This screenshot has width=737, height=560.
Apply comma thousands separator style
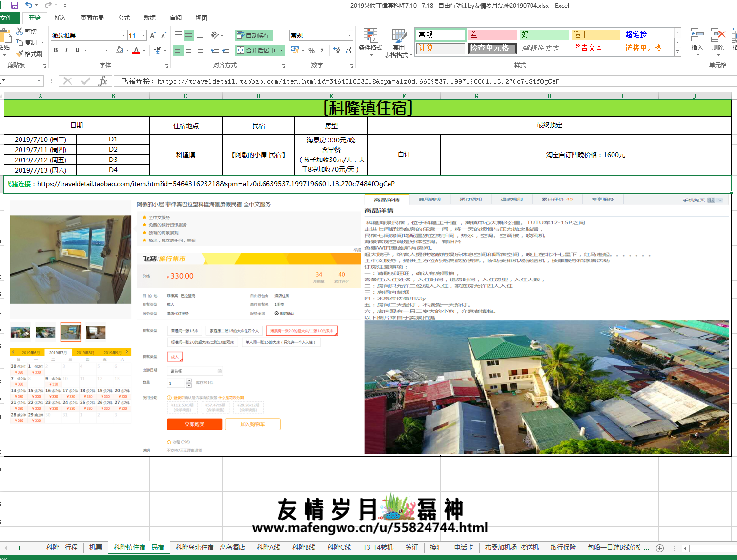(323, 50)
